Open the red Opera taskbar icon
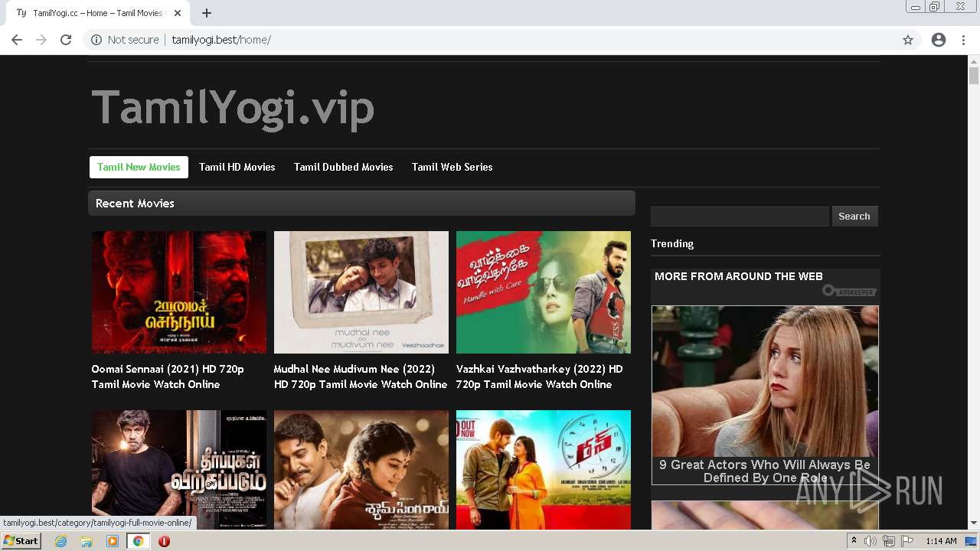The width and height of the screenshot is (980, 551). pyautogui.click(x=164, y=541)
